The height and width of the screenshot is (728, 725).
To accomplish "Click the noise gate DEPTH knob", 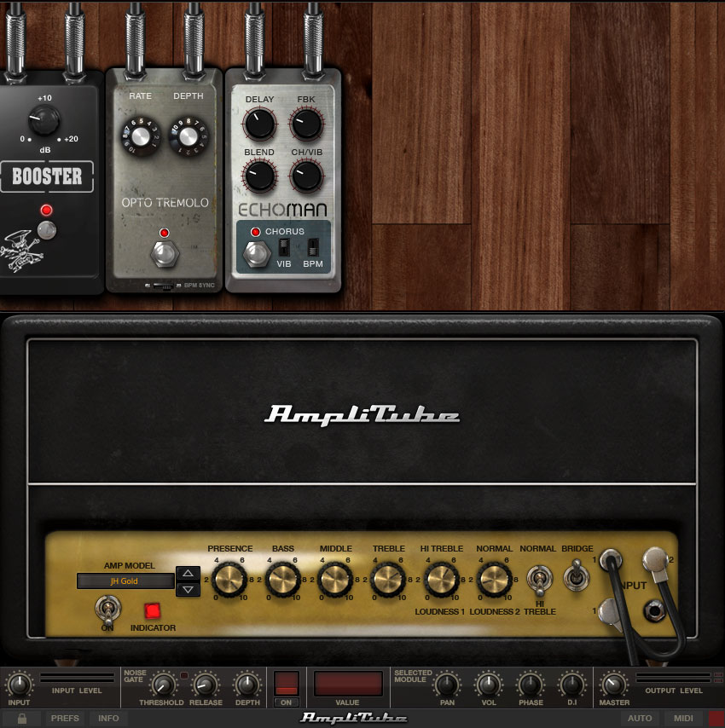I will pyautogui.click(x=247, y=685).
